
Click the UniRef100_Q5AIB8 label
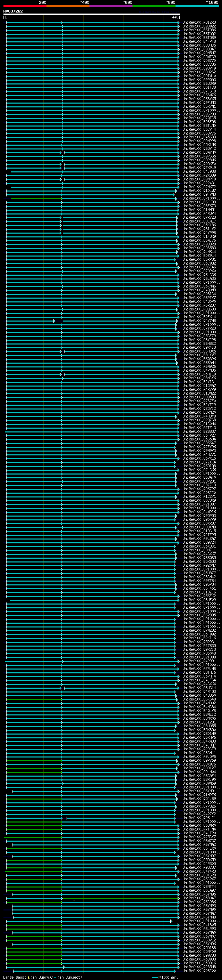(199, 948)
